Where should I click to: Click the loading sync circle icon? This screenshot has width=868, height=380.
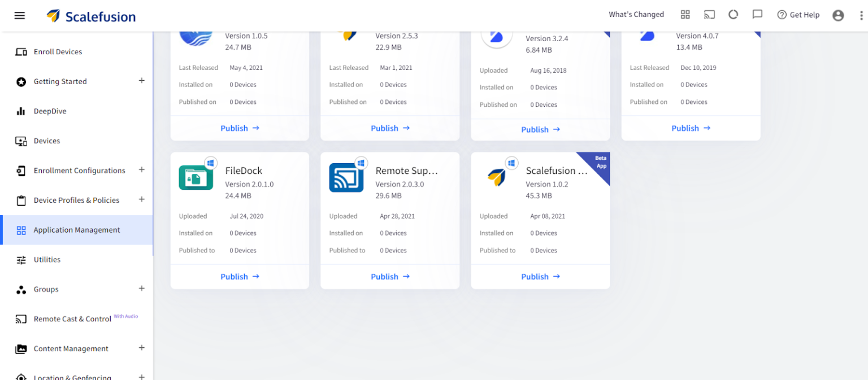[x=733, y=15]
